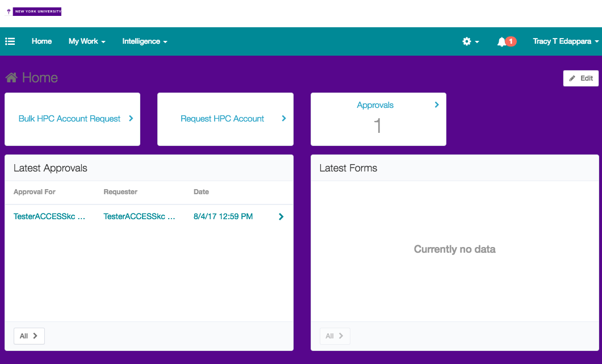Go to Home in navigation bar
602x364 pixels.
41,41
